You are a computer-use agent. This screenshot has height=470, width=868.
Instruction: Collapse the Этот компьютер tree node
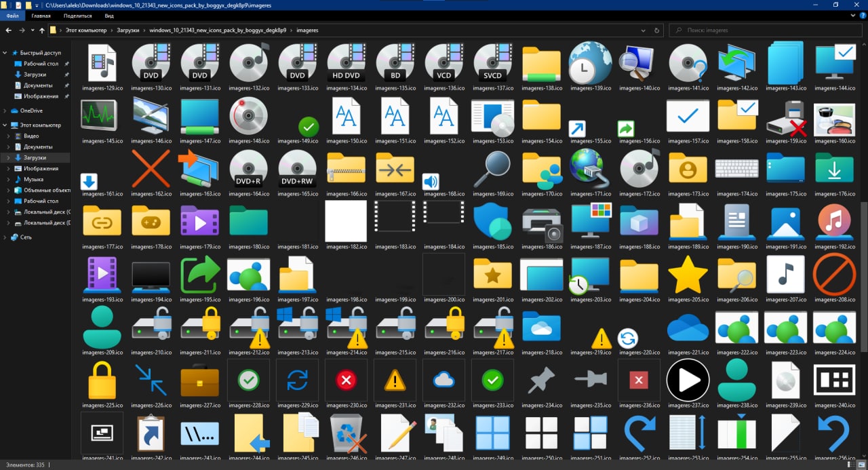point(5,125)
